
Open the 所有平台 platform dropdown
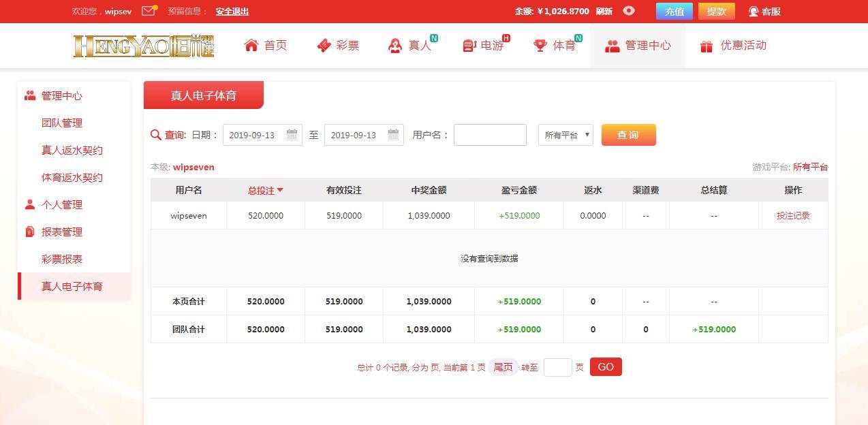tap(565, 135)
